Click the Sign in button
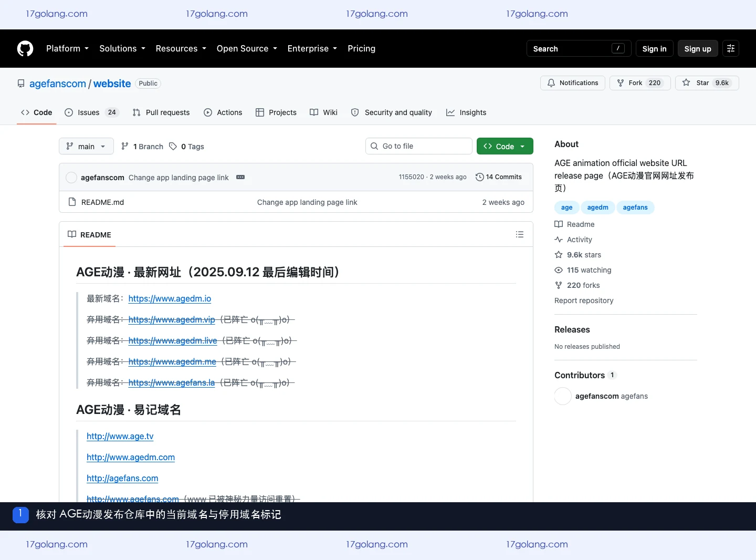This screenshot has width=756, height=560. tap(655, 48)
